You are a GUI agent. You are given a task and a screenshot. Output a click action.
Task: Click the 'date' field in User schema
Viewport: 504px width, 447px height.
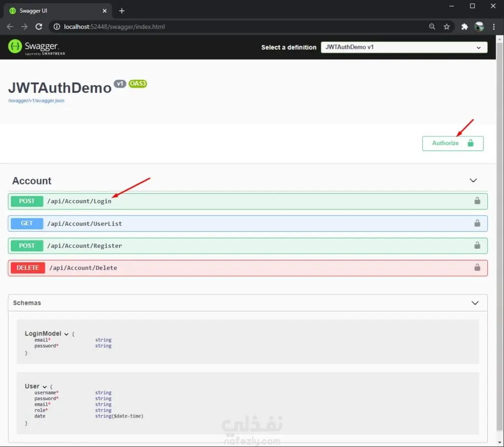40,416
